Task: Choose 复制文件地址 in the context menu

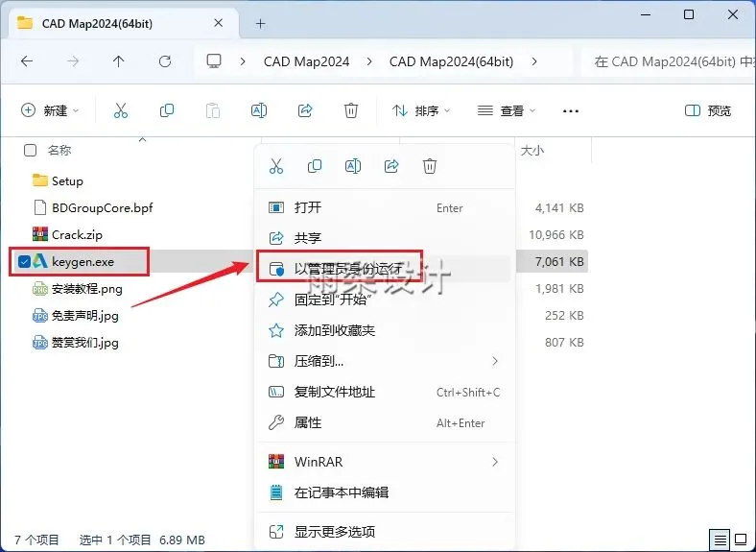Action: 385,392
